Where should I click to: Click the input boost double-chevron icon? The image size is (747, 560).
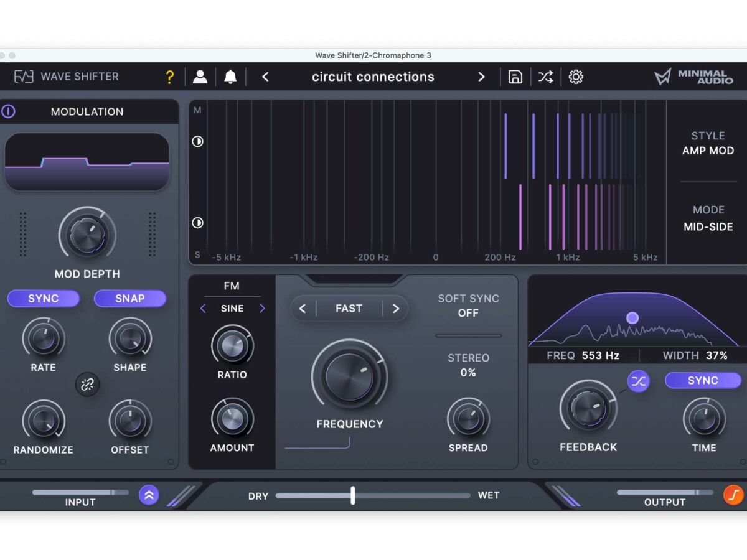[x=149, y=495]
